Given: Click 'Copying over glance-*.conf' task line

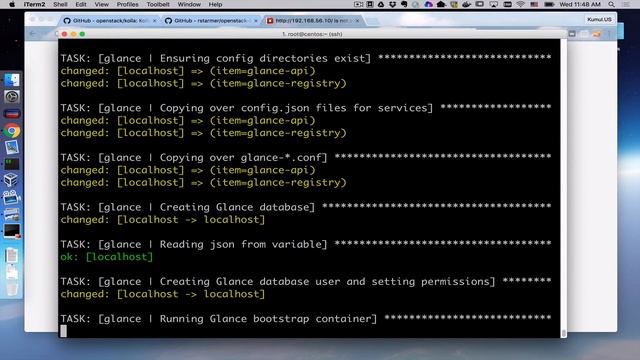Looking at the screenshot, I should click(x=306, y=158).
